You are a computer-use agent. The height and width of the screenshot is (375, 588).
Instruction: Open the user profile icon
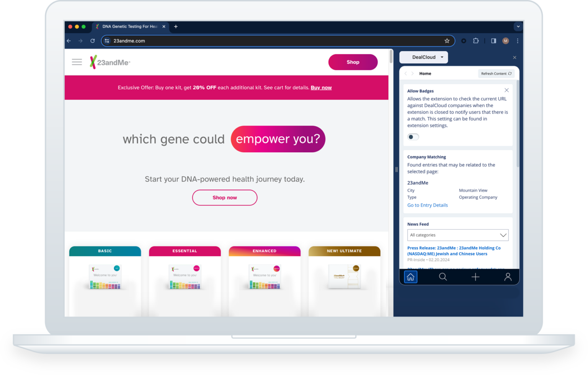508,277
